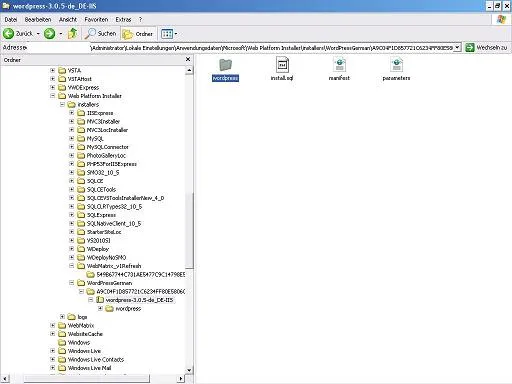
Task: Collapse the Web Platform Installer node
Action: click(x=53, y=96)
